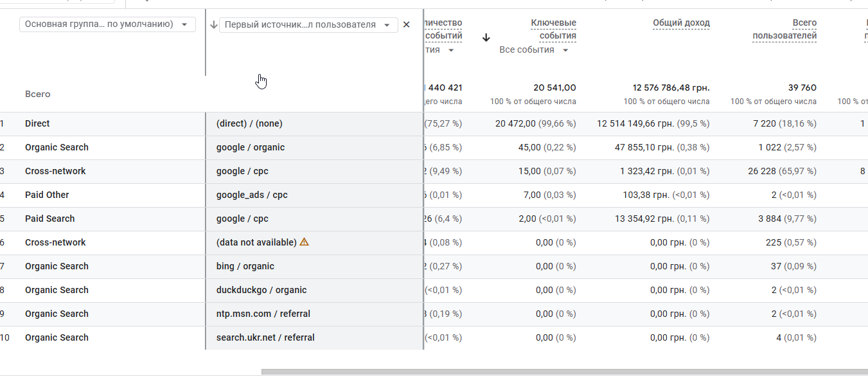Image resolution: width=868 pixels, height=376 pixels.
Task: Click the bing / organic source cell
Action: pos(245,266)
